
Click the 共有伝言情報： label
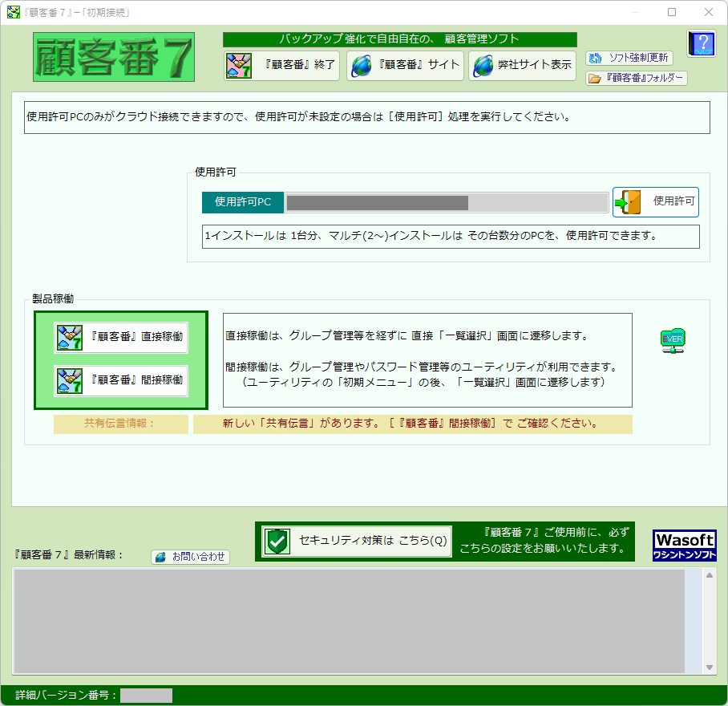click(x=121, y=424)
